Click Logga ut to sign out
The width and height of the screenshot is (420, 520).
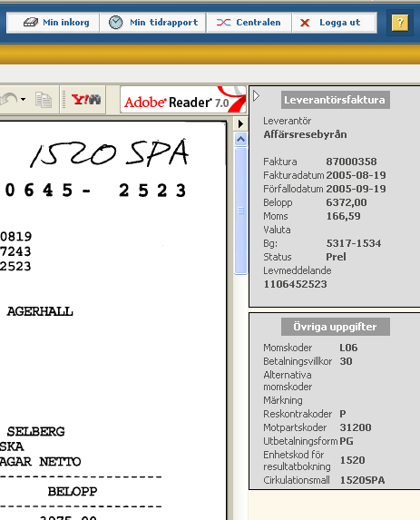point(334,23)
